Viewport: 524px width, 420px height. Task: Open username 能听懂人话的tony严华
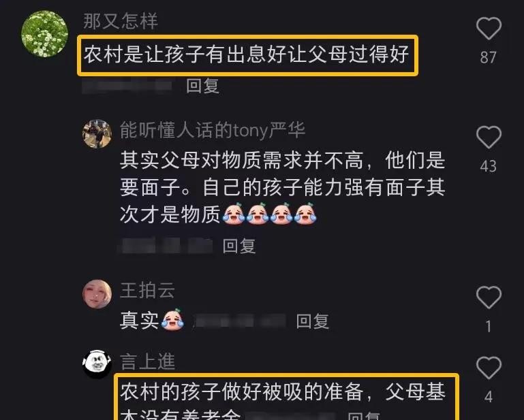pos(213,130)
